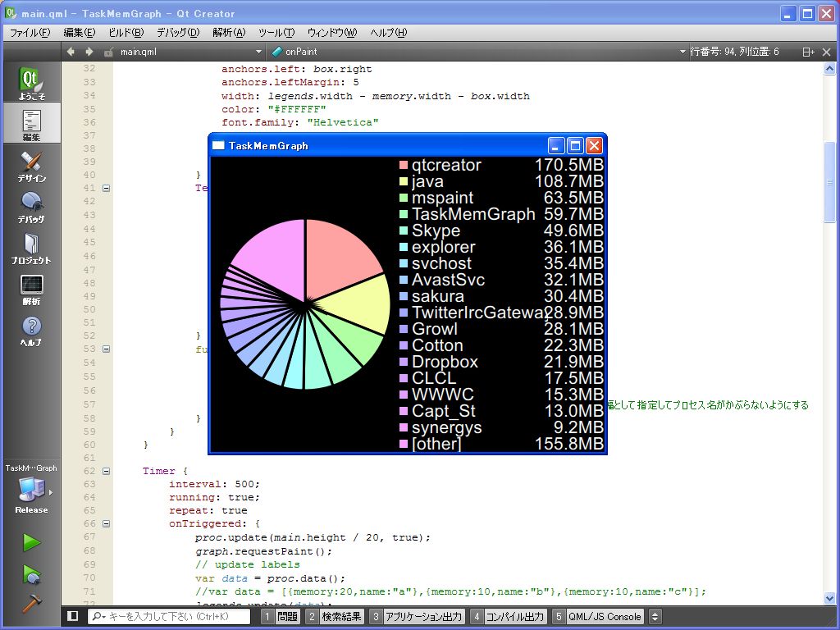Open the コンパイル出力 pane
Screen dimensions: 840x630
[x=509, y=617]
